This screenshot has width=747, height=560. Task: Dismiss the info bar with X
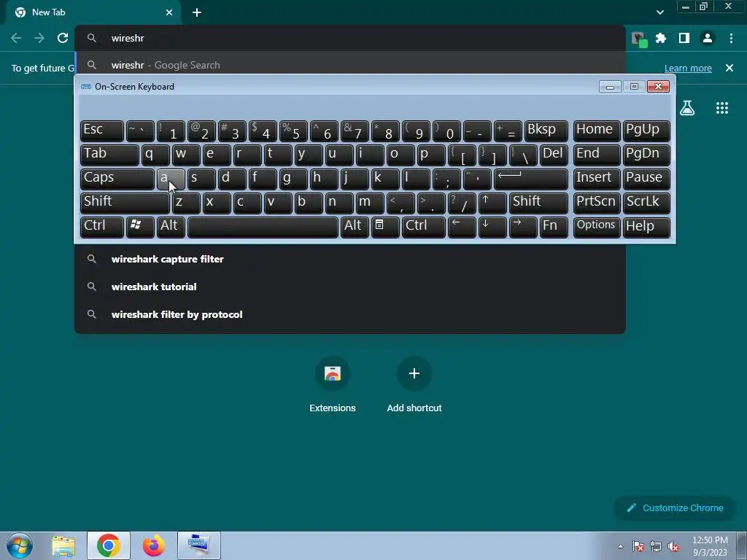point(729,68)
